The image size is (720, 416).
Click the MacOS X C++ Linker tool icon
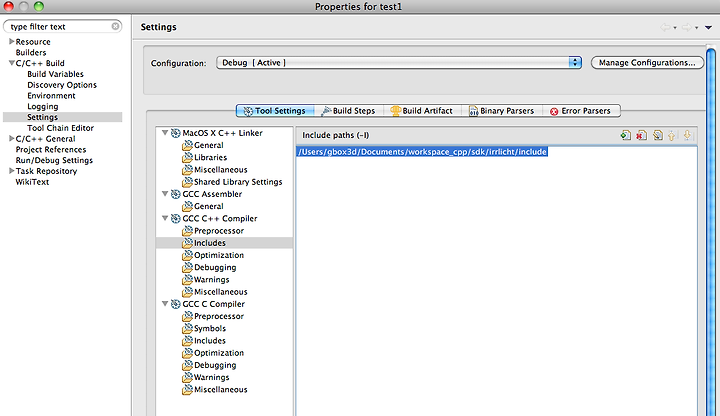point(175,133)
